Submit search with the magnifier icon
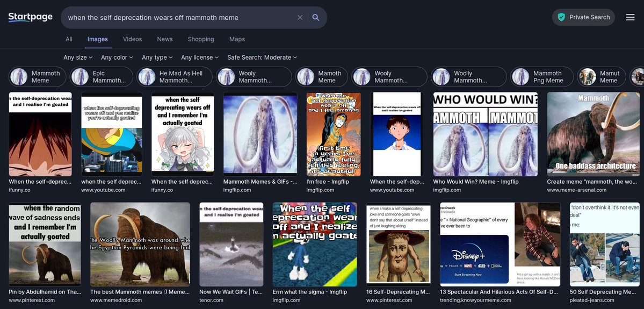This screenshot has width=644, height=309. (x=315, y=17)
